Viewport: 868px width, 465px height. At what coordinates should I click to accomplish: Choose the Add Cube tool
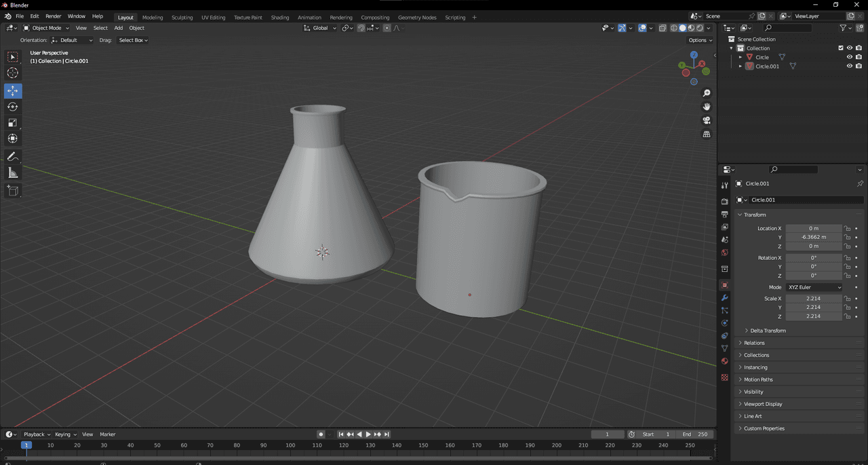click(13, 191)
